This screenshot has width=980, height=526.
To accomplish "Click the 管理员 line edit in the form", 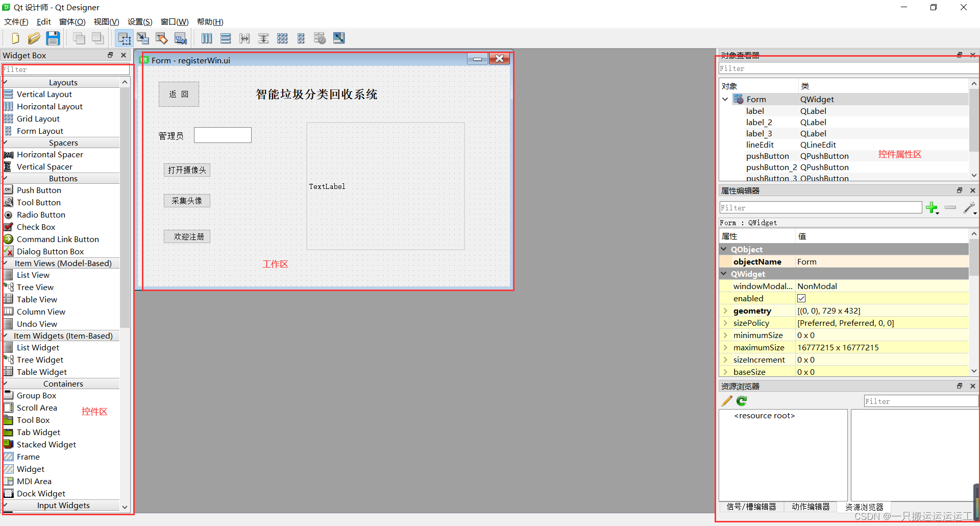I will coord(223,135).
